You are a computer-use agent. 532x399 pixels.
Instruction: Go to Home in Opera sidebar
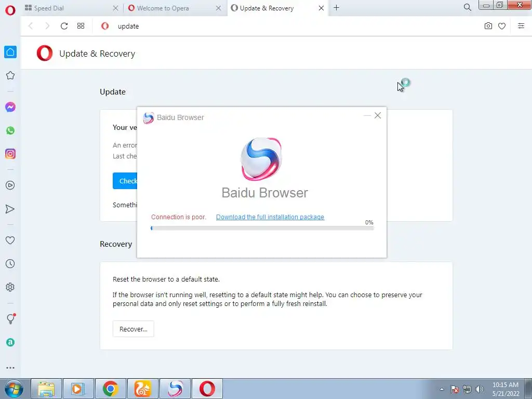pos(10,52)
